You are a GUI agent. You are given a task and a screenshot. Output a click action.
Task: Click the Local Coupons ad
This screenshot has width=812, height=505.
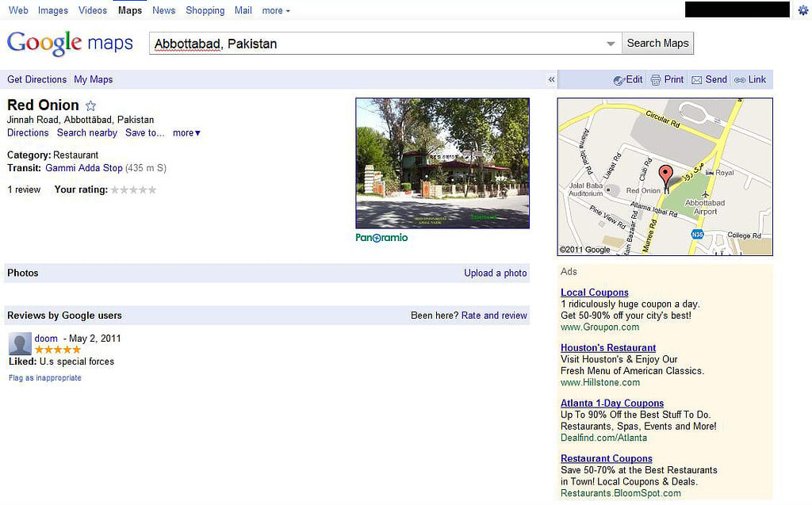595,293
